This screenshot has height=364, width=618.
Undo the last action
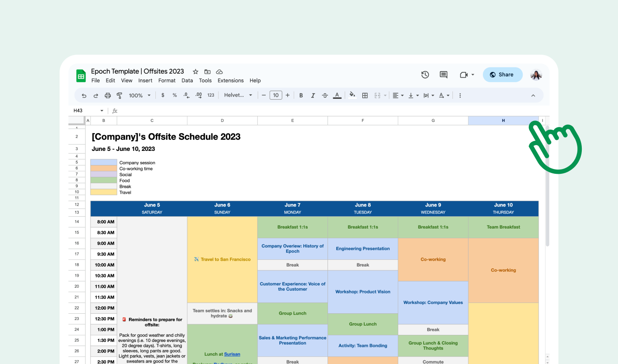pyautogui.click(x=84, y=95)
